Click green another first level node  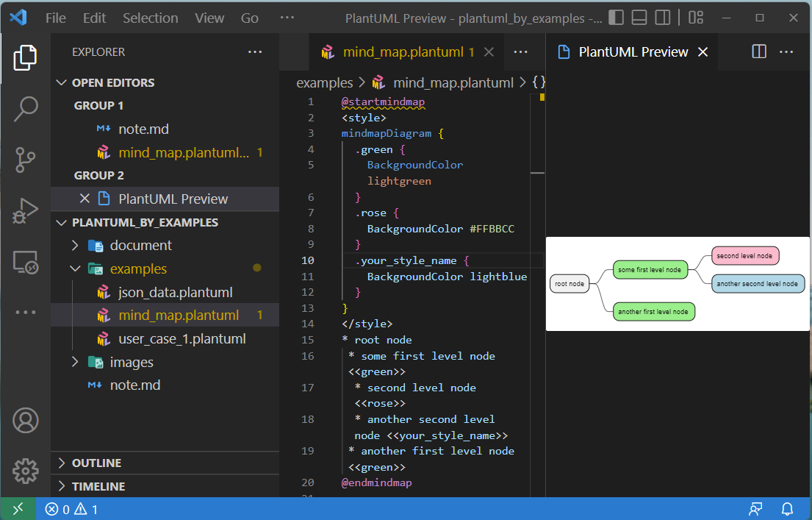653,312
